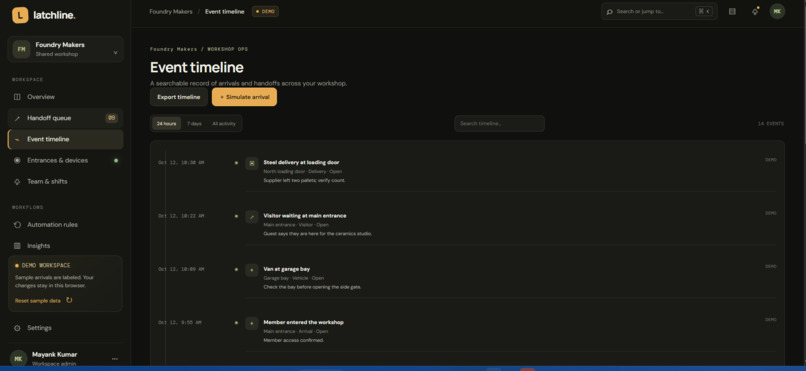Open the MK profile avatar top right
Screen dimensions: 806x371
pyautogui.click(x=777, y=11)
